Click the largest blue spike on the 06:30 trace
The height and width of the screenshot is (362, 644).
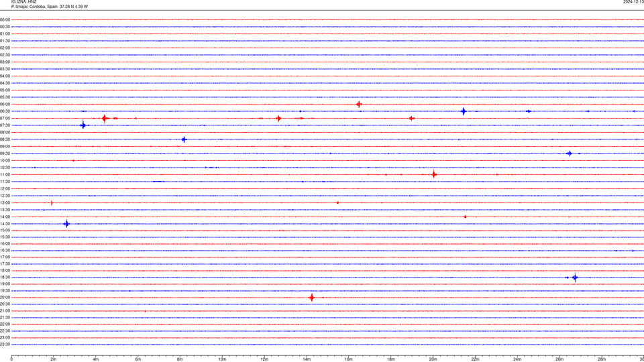464,111
